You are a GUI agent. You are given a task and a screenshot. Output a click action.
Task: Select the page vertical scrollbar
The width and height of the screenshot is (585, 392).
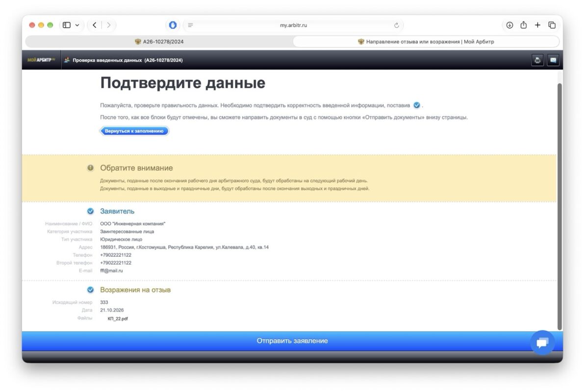coord(560,207)
